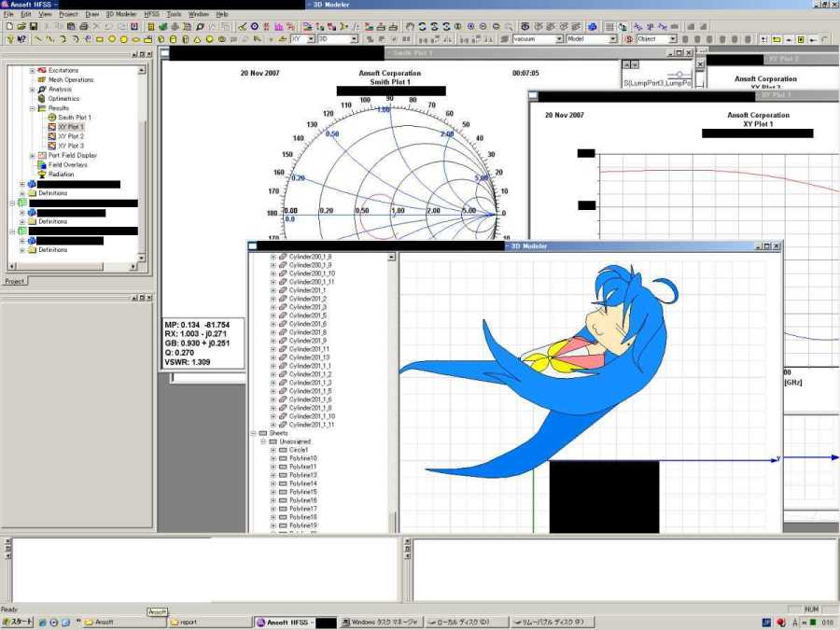Expand the Cylinder201_1 tree entry
This screenshot has height=630, width=840.
(x=273, y=290)
